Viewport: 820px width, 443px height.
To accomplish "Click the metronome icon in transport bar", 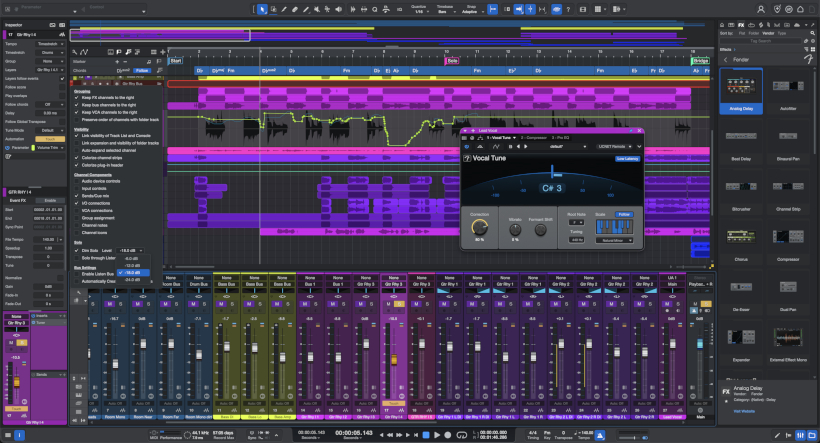I will pos(600,435).
